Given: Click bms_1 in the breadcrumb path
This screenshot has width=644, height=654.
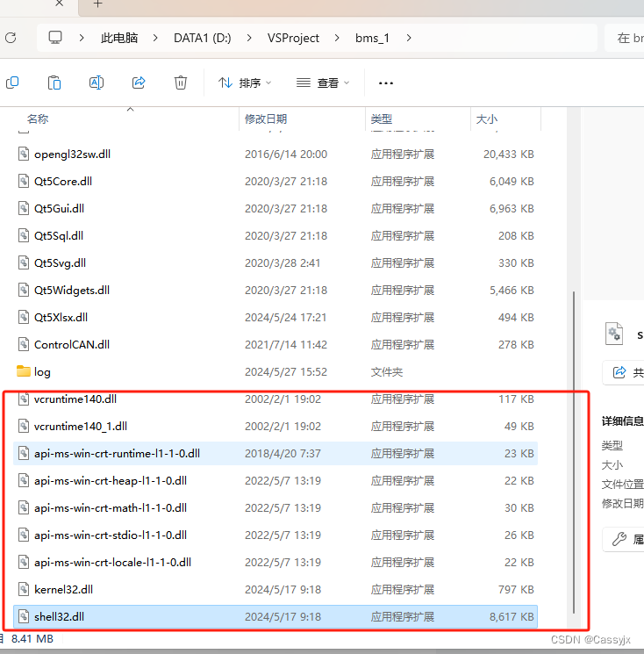Looking at the screenshot, I should coord(372,38).
